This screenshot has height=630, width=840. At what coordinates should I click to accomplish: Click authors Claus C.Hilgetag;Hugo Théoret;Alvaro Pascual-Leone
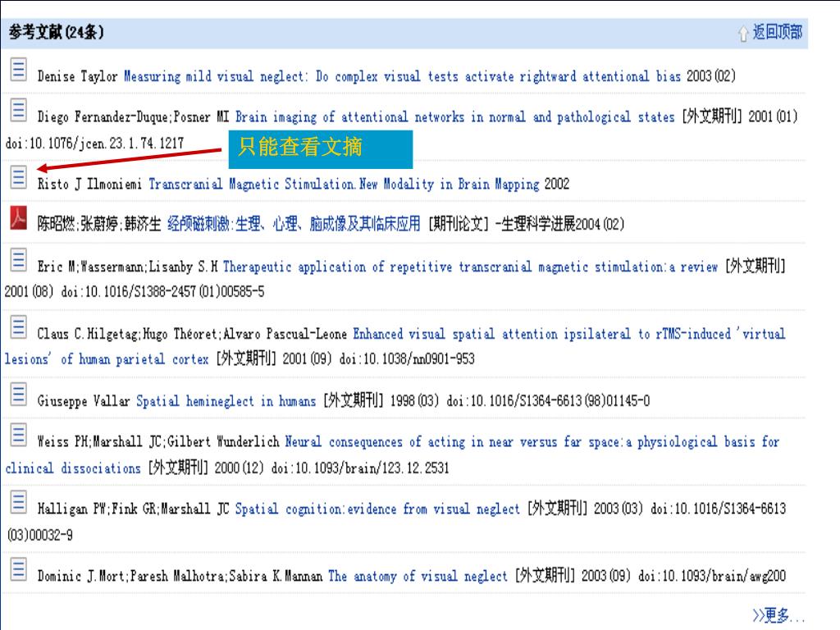click(192, 334)
